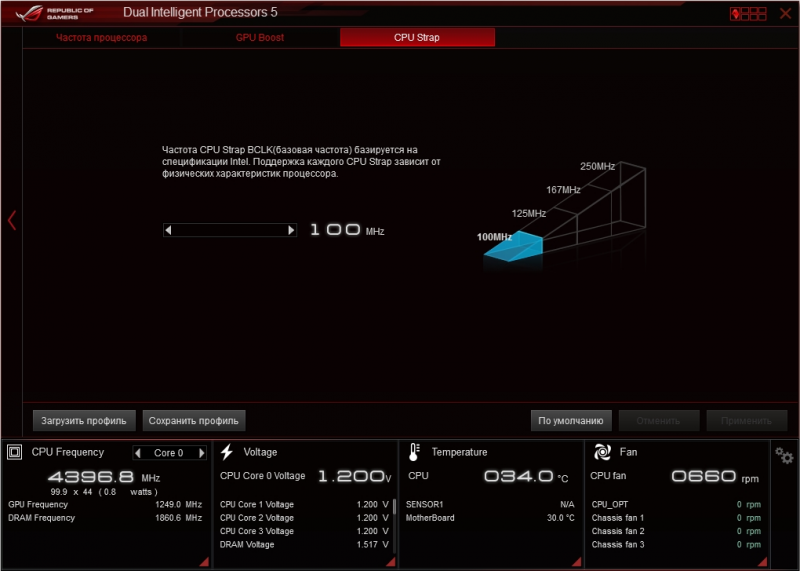Increase CPU Strap frequency with right arrow
The width and height of the screenshot is (800, 571).
tap(291, 230)
